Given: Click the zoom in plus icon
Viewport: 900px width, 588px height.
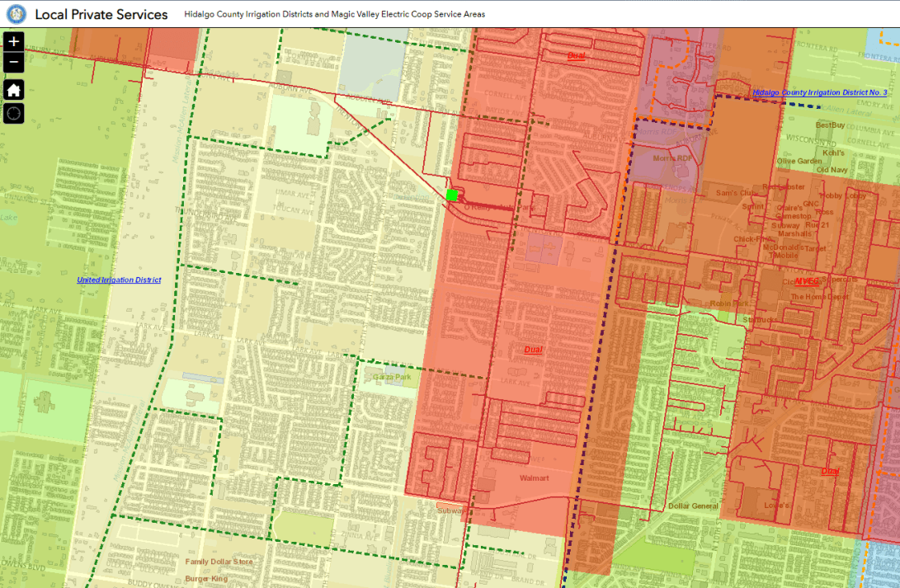Looking at the screenshot, I should (12, 40).
